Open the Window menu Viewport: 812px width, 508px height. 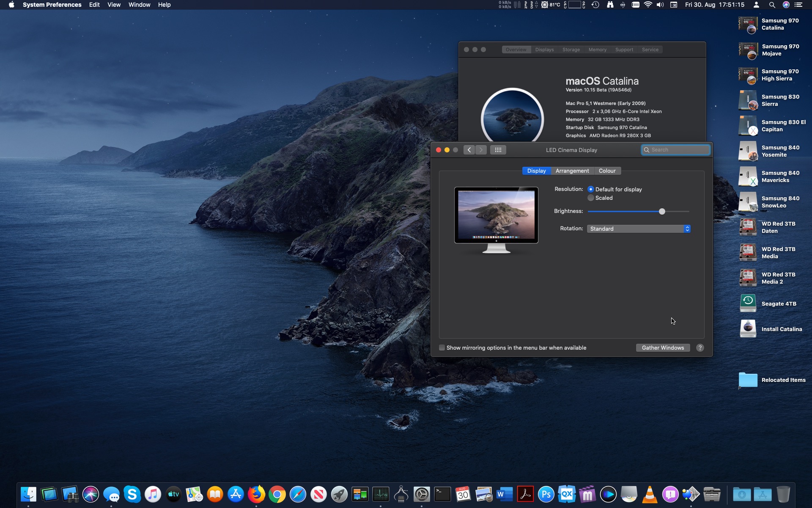tap(139, 5)
